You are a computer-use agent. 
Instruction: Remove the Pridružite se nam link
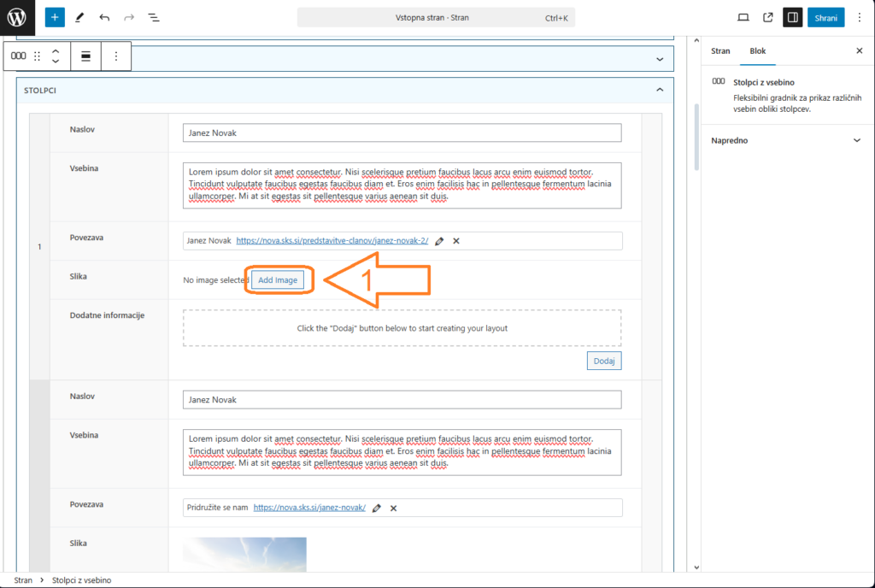pos(393,508)
